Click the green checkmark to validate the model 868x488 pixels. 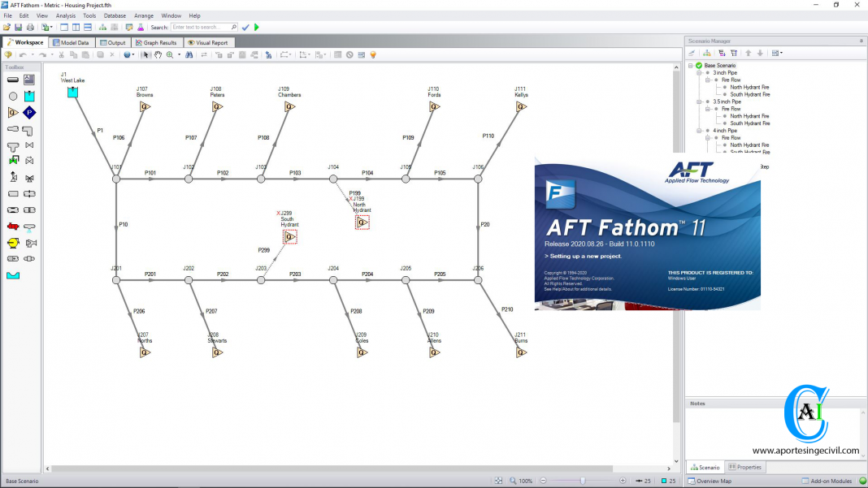(x=245, y=27)
